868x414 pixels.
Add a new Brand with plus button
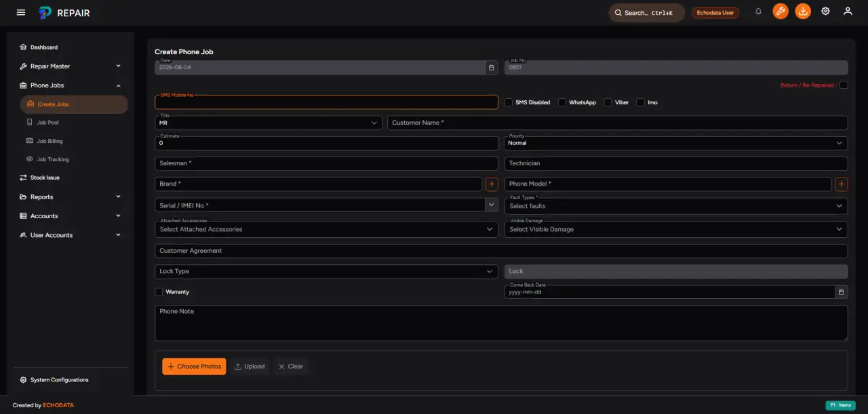(492, 184)
